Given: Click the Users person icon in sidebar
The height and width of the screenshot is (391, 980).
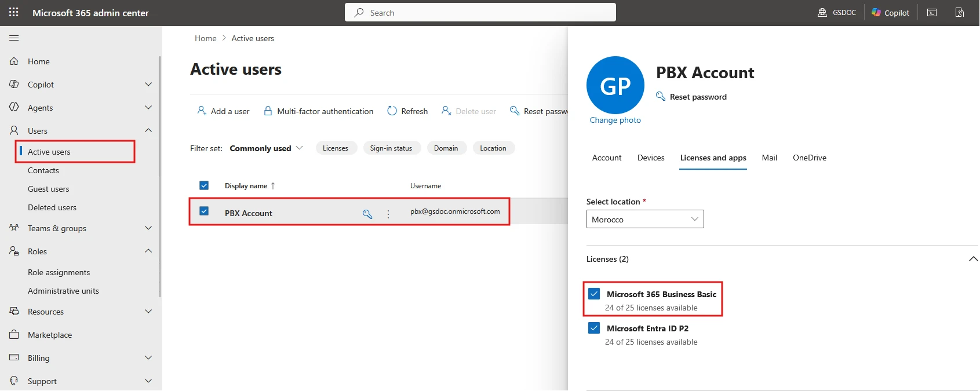Looking at the screenshot, I should click(x=14, y=130).
